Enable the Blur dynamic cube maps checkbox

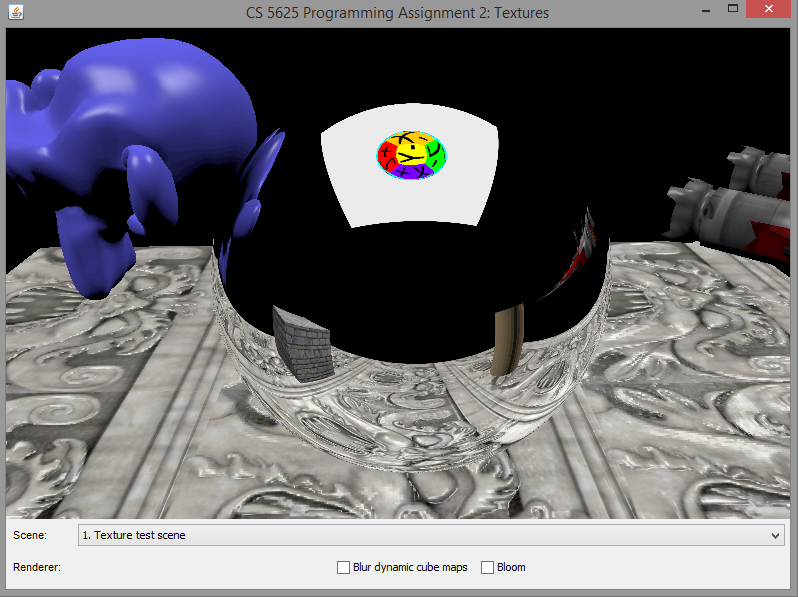pos(344,568)
